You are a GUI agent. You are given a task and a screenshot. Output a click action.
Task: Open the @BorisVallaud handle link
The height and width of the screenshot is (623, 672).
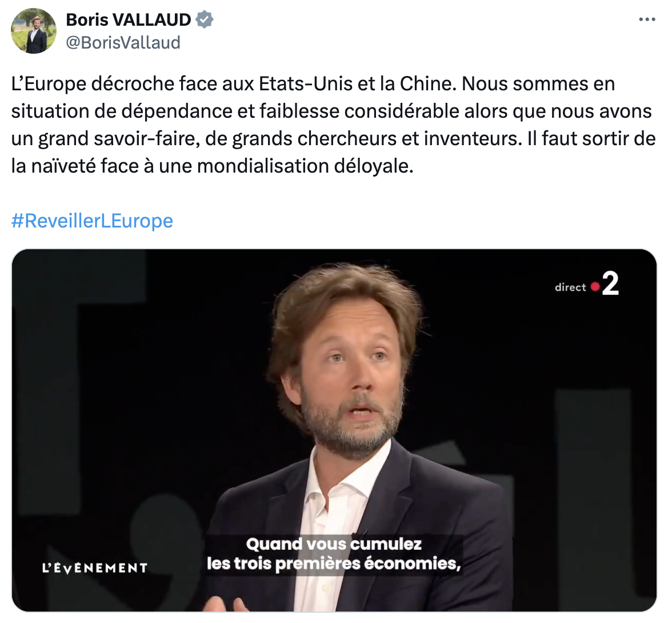[x=123, y=42]
